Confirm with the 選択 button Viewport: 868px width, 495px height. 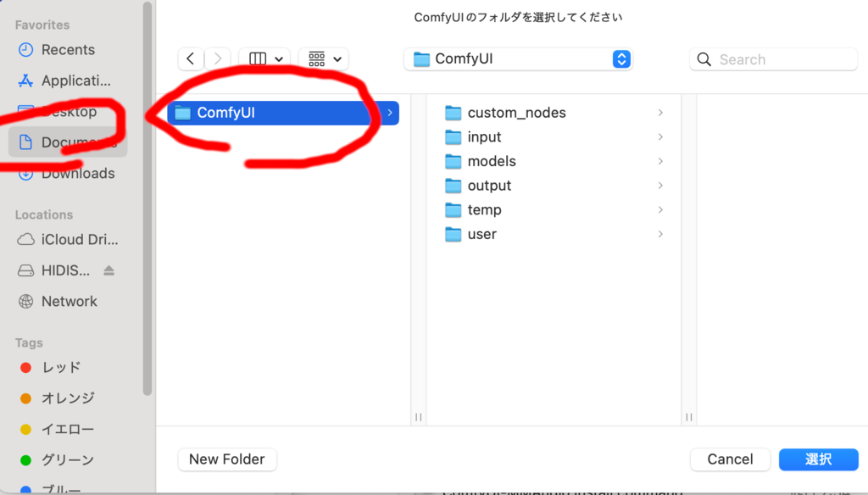tap(819, 459)
